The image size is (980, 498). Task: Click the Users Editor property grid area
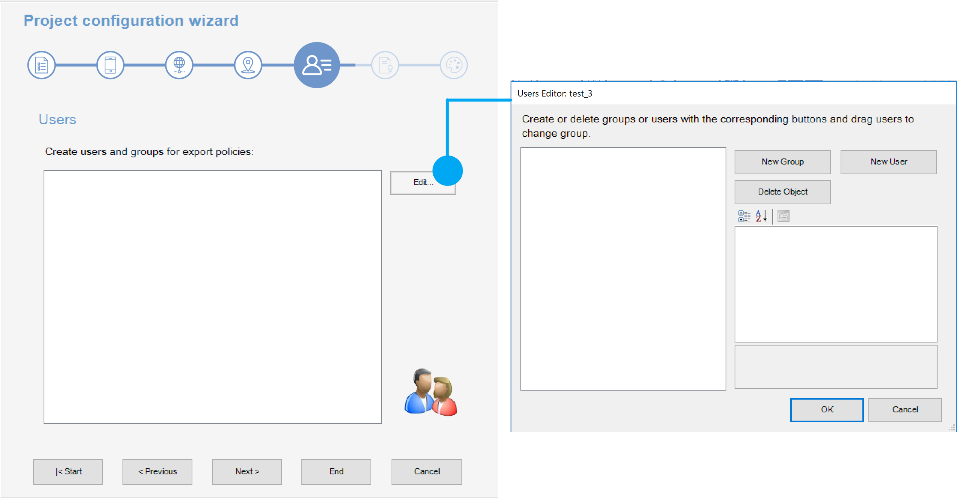836,284
